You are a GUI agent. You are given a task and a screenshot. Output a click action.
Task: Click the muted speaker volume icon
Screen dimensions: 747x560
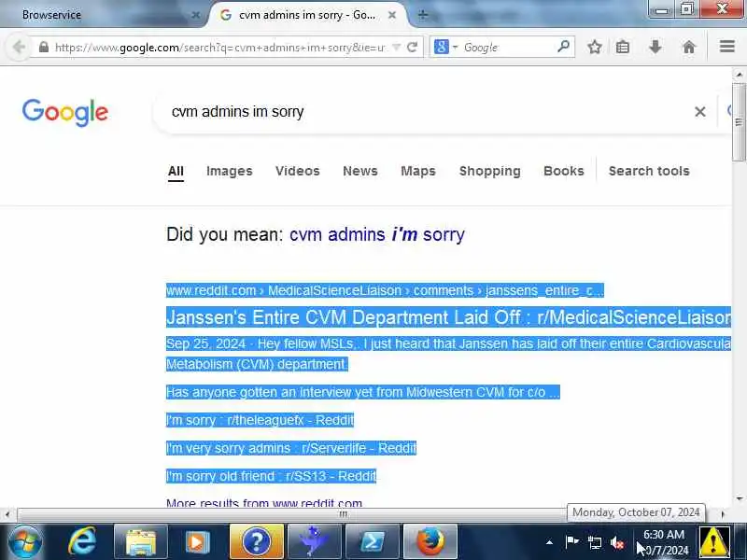pos(617,542)
